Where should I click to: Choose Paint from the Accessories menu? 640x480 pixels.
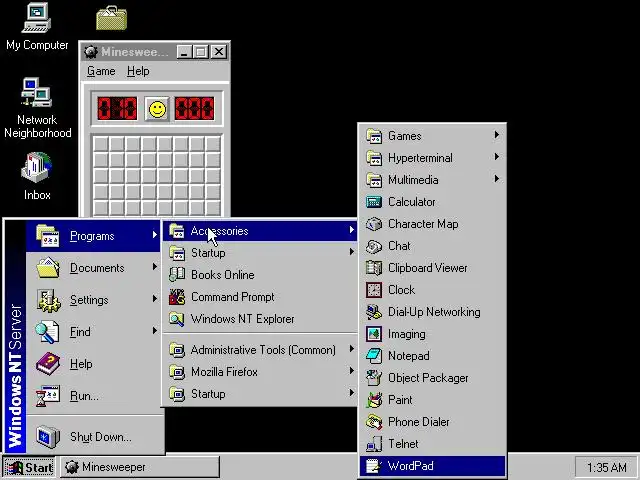click(x=432, y=400)
